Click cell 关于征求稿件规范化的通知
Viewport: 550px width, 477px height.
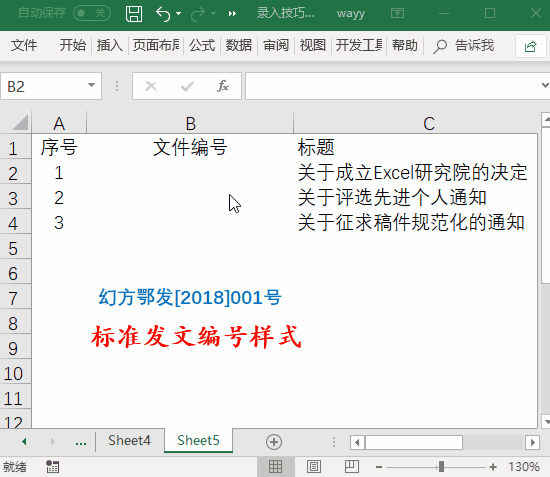[416, 223]
